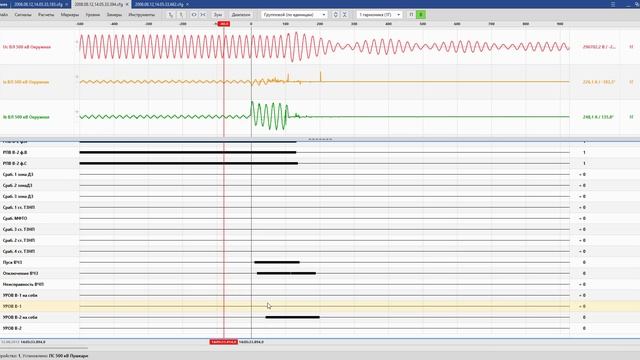Open the Файл menu
This screenshot has height=360, width=640.
4,15
